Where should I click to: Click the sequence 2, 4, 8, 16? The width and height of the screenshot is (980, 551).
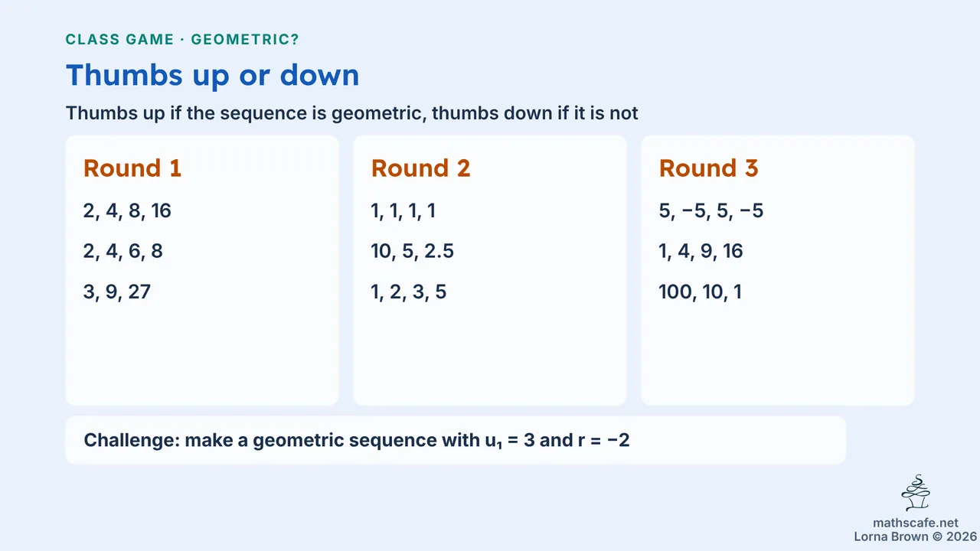pyautogui.click(x=127, y=211)
